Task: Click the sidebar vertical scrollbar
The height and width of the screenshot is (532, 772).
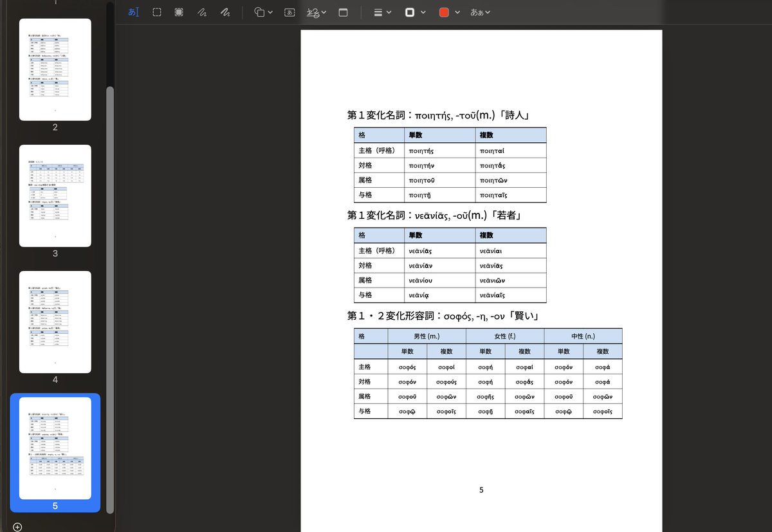Action: click(x=110, y=299)
